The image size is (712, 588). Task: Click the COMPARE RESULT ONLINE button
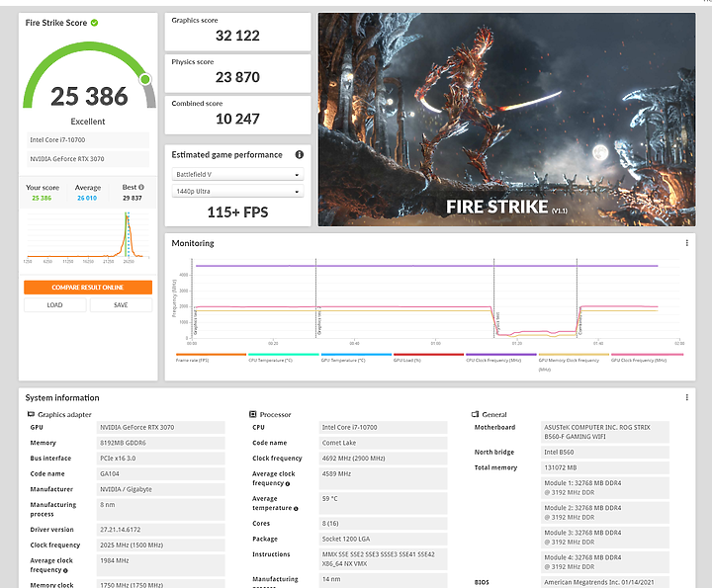pos(88,288)
